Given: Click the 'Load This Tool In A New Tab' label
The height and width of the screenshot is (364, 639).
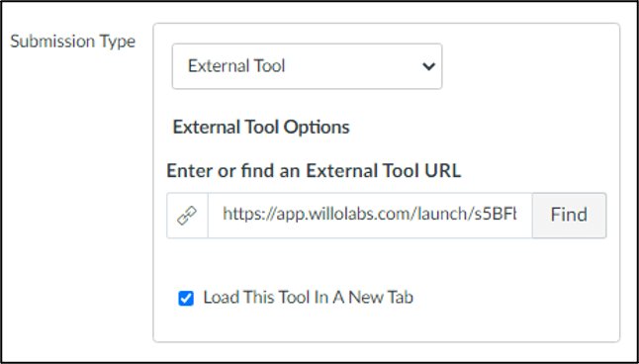Looking at the screenshot, I should [308, 298].
